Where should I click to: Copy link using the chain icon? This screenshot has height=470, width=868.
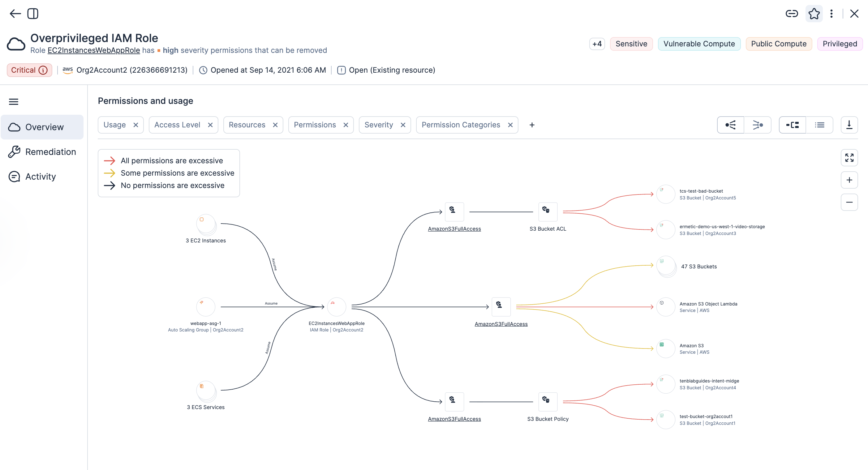[792, 14]
